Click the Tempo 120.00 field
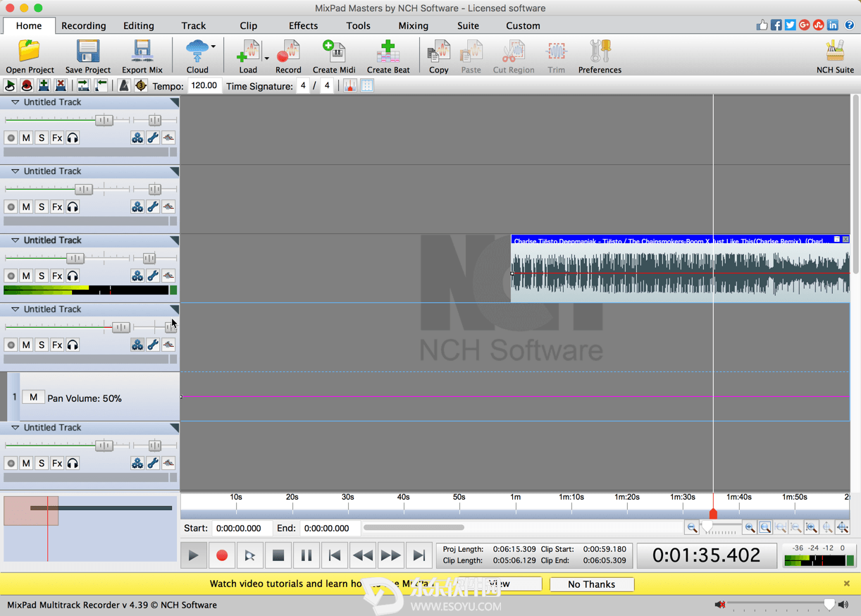 pyautogui.click(x=204, y=86)
